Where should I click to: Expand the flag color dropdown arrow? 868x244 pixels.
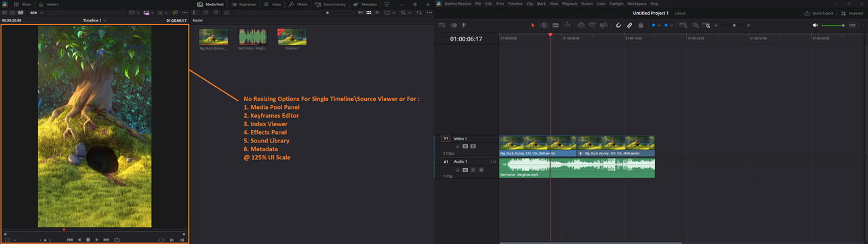pos(659,25)
